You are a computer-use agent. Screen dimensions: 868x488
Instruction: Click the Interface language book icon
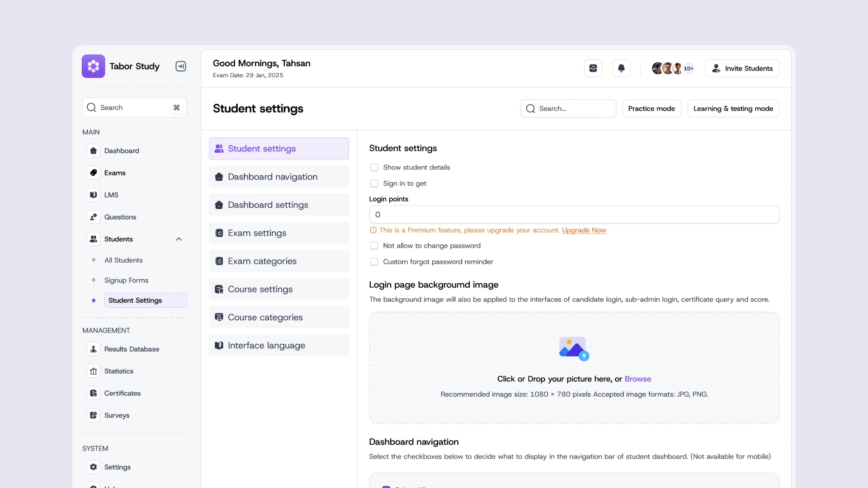[x=219, y=345]
